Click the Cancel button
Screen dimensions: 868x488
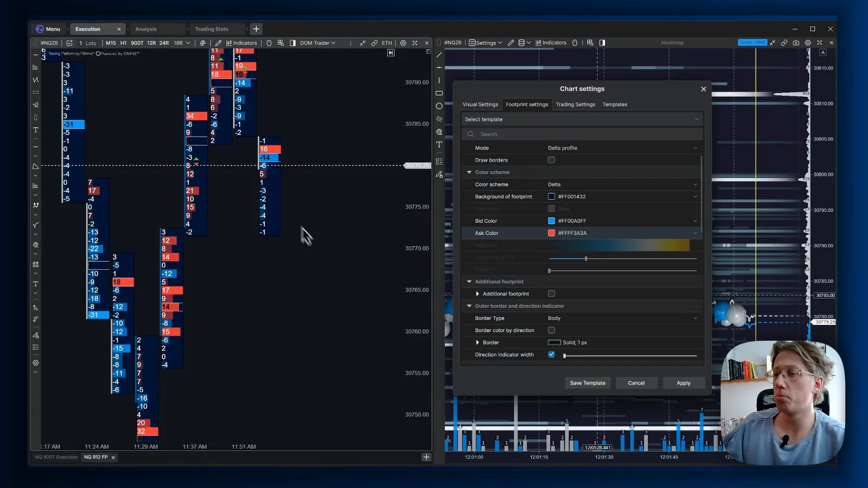click(x=636, y=383)
